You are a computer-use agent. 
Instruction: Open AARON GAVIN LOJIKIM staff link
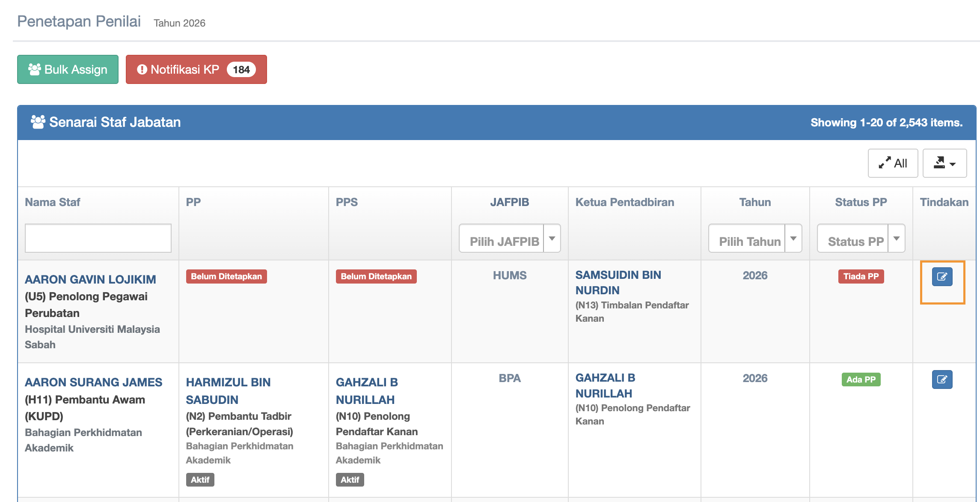[x=90, y=279]
